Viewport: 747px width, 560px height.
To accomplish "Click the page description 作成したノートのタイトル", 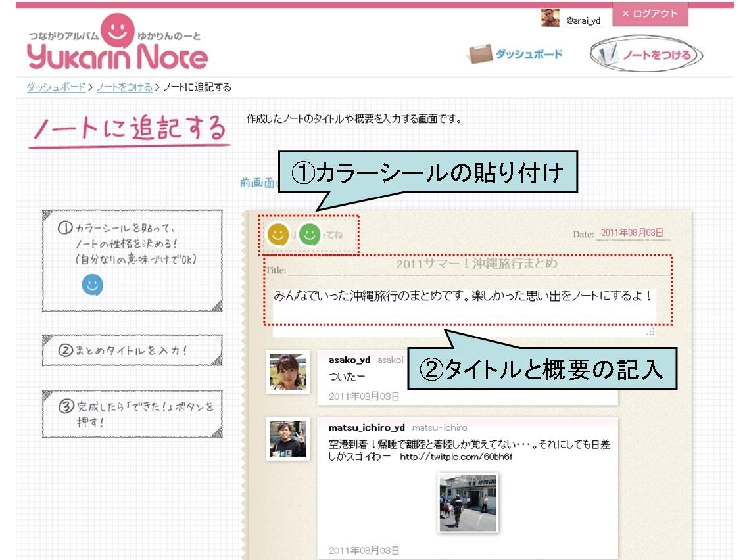I will pyautogui.click(x=354, y=119).
